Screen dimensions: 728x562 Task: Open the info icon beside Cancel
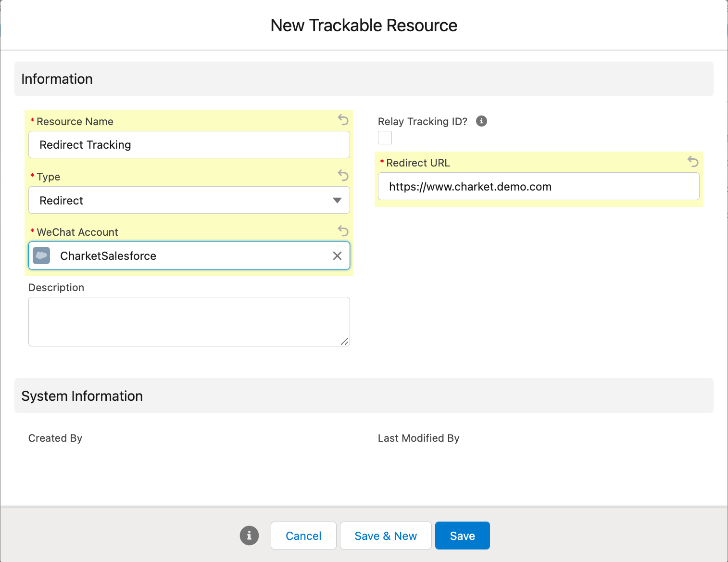(x=249, y=535)
